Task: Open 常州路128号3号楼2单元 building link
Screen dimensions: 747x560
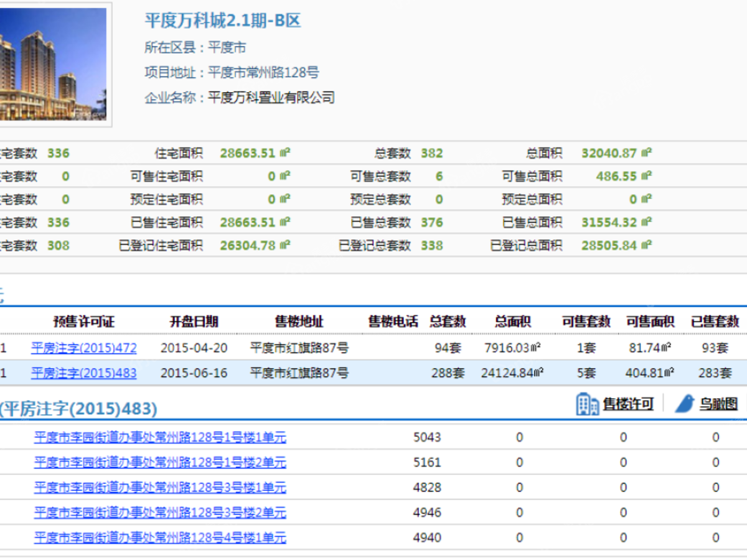Action: click(160, 513)
